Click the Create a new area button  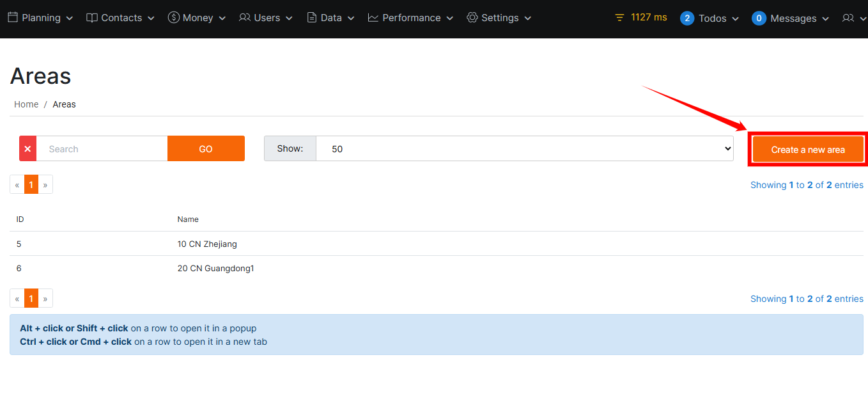808,150
